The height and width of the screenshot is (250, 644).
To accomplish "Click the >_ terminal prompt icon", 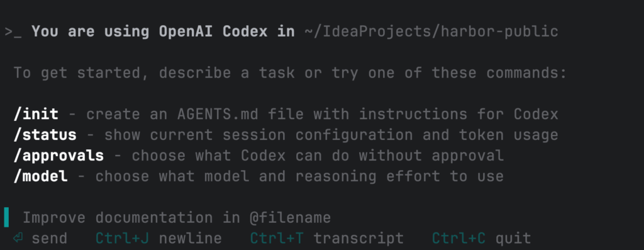I will [13, 32].
